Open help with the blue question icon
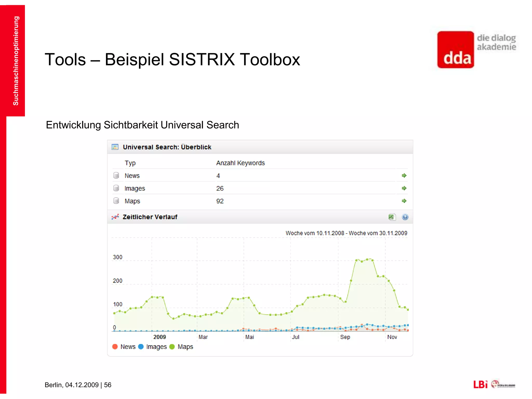The image size is (532, 399). 405,217
